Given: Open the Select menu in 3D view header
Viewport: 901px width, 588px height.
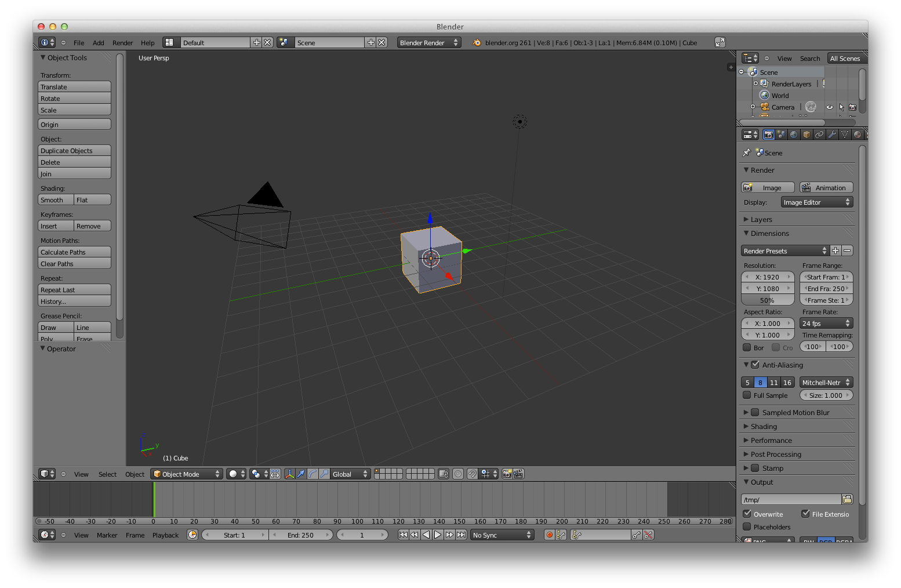Looking at the screenshot, I should [x=107, y=474].
